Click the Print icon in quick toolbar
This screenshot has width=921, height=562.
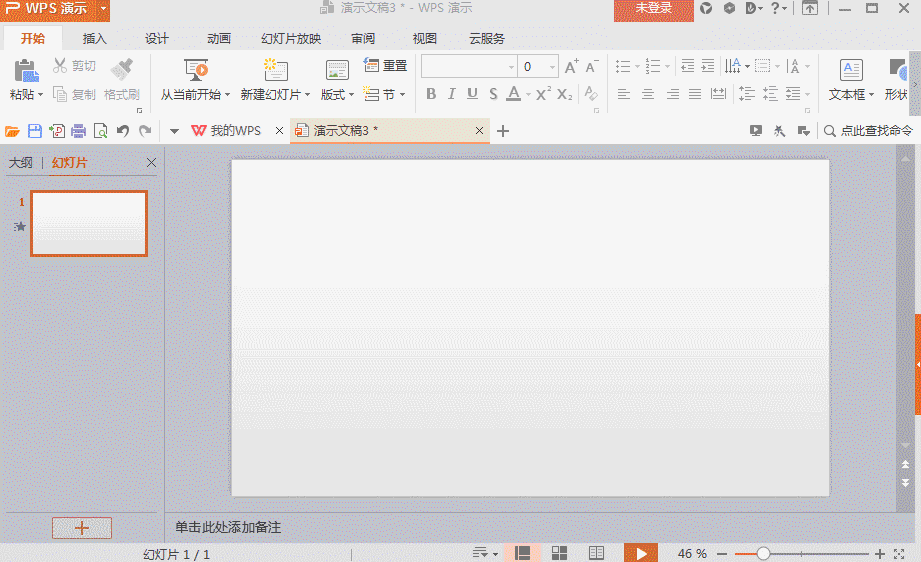click(78, 131)
